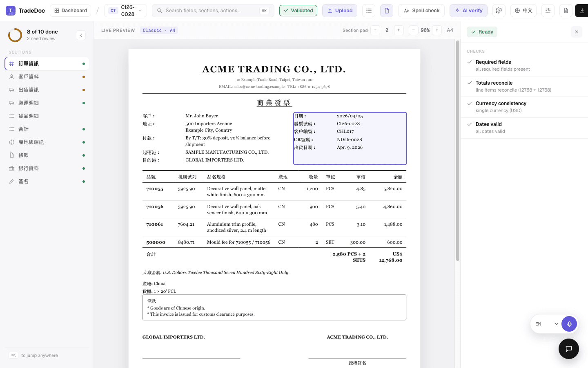Click the LIVE PREVIEW label

click(118, 30)
